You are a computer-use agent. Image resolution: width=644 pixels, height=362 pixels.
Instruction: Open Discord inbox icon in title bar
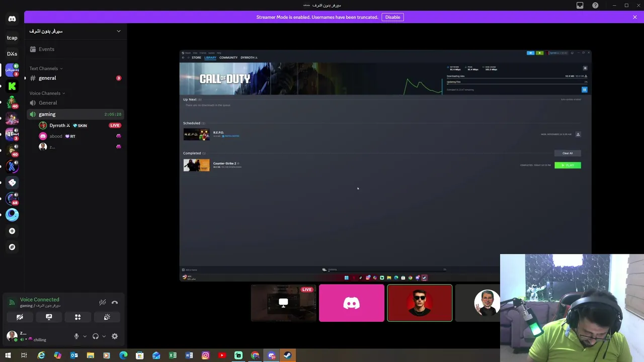pyautogui.click(x=580, y=6)
